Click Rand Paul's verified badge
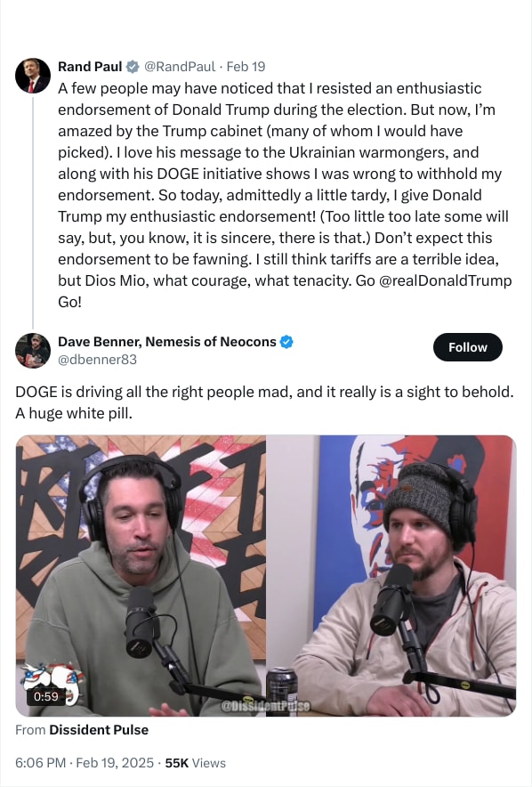The width and height of the screenshot is (532, 787). point(133,66)
